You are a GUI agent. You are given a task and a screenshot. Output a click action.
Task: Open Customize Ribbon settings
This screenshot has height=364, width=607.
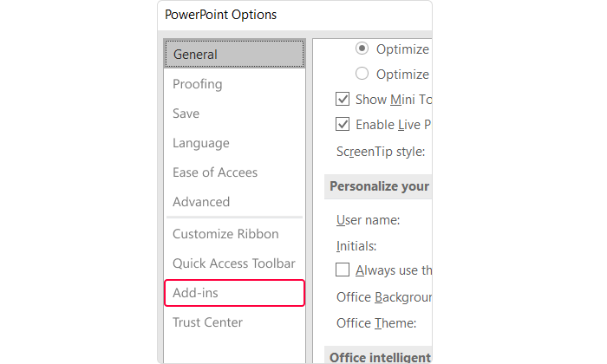click(x=225, y=234)
